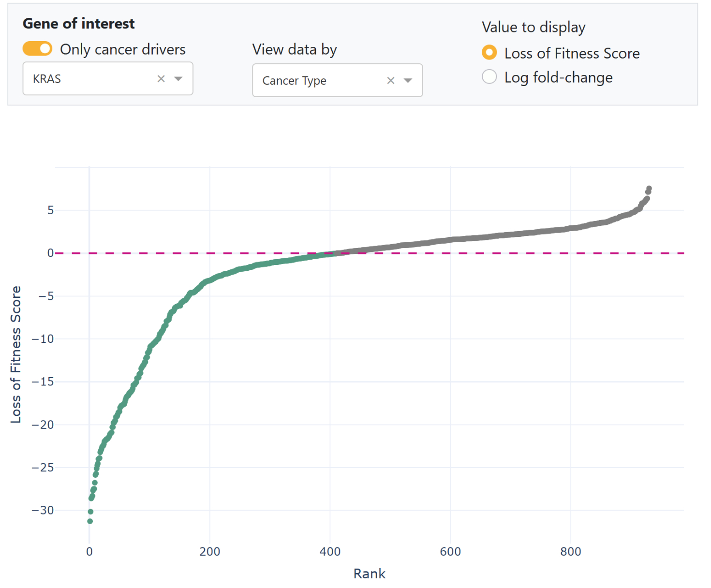Image resolution: width=711 pixels, height=588 pixels.
Task: Click the y-axis Loss of Fitness Score title
Action: [16, 354]
